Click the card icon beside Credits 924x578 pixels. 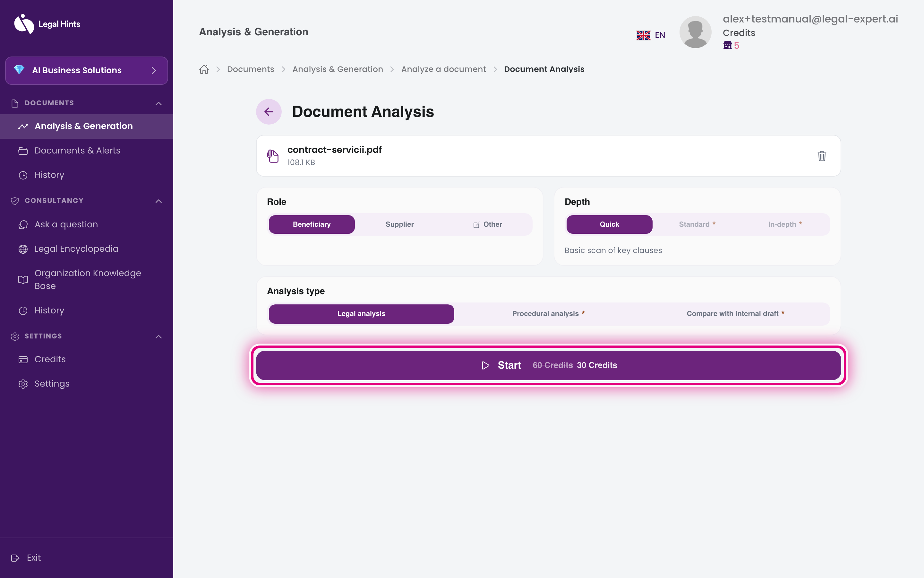point(23,359)
